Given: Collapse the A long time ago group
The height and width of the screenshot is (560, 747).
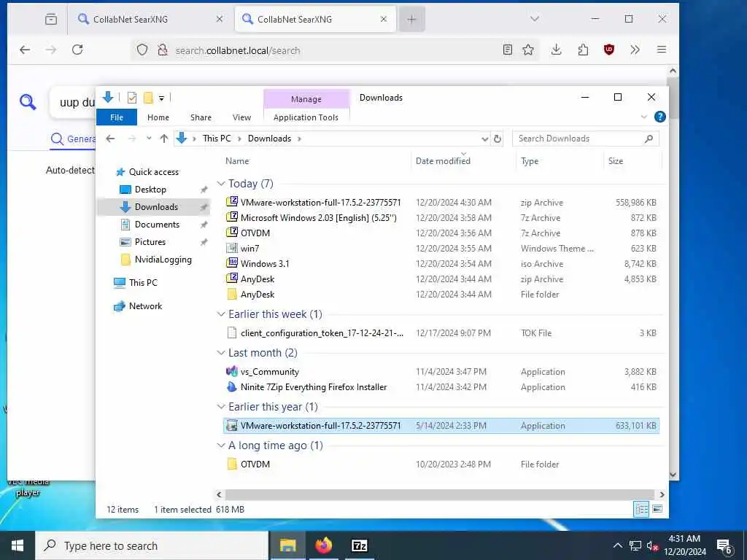Looking at the screenshot, I should click(220, 446).
